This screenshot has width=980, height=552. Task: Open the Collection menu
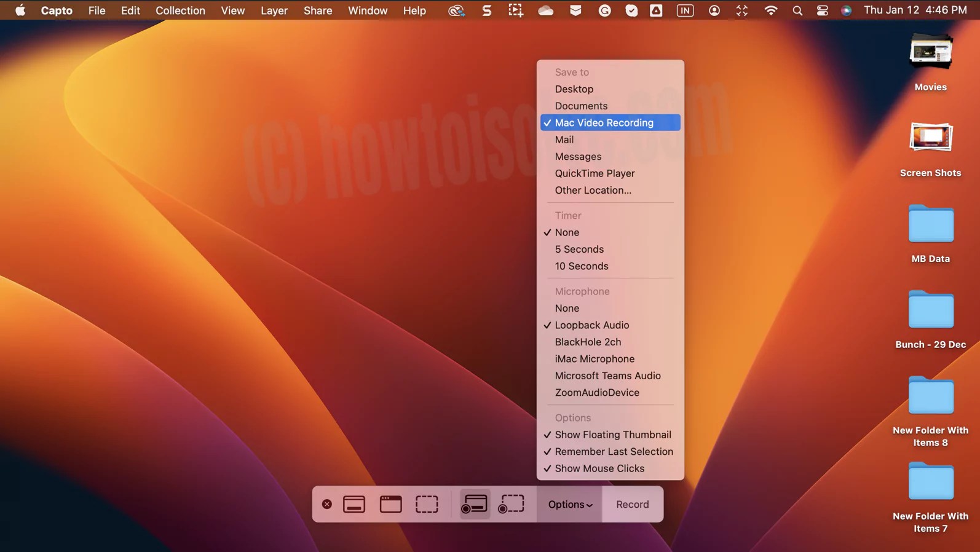pos(180,10)
